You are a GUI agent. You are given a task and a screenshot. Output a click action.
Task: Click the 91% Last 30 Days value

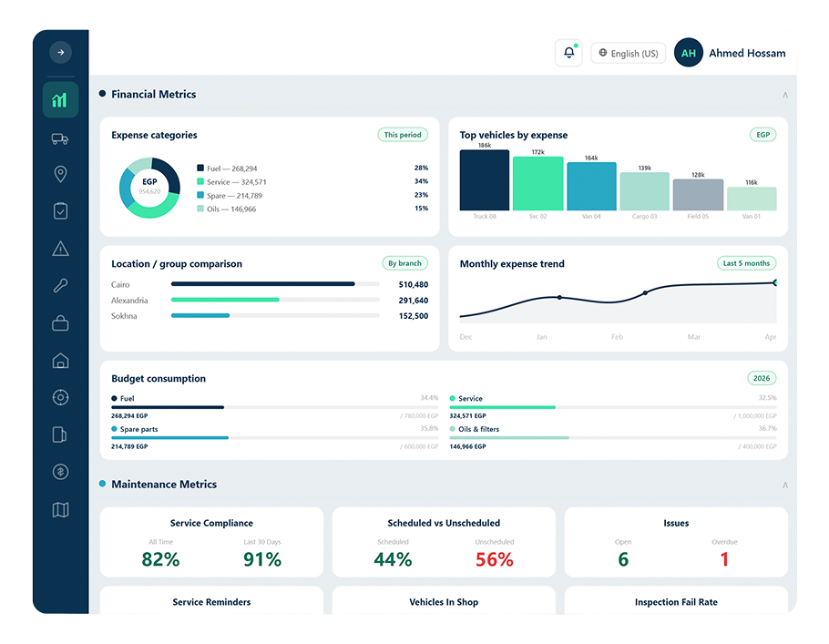coord(262,559)
